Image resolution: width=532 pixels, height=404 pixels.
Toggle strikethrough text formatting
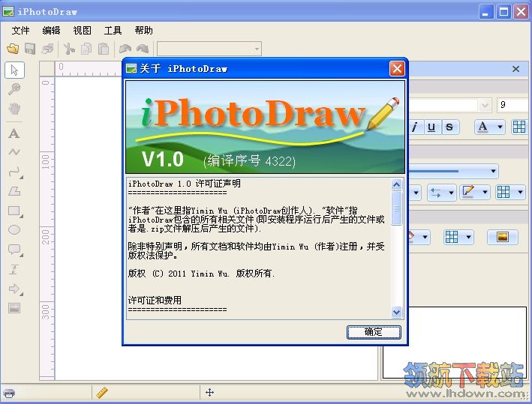[449, 127]
